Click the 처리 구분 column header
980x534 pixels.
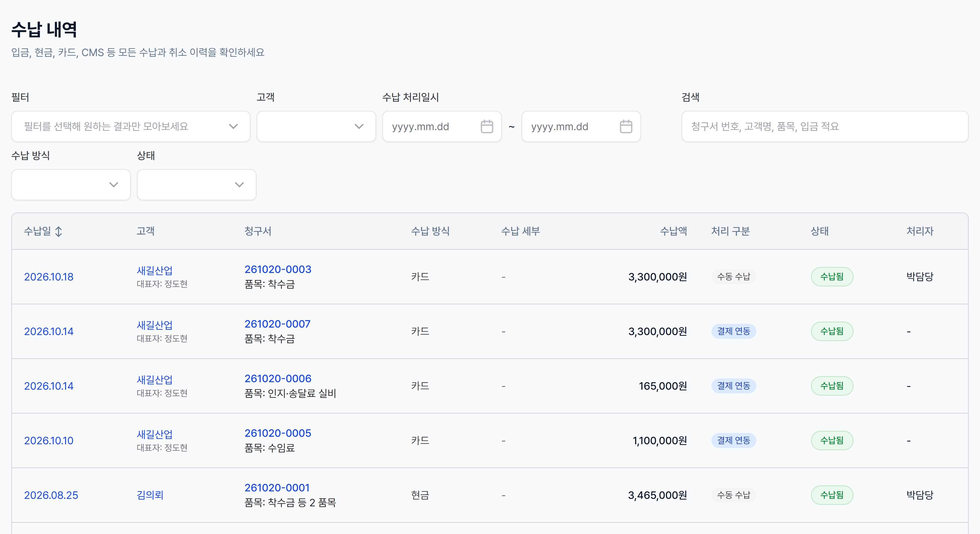(x=730, y=231)
